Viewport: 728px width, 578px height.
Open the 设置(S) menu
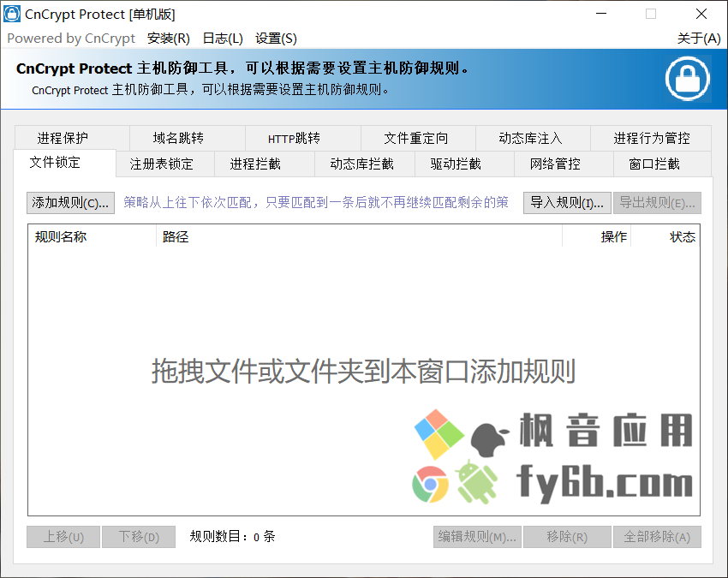[x=276, y=38]
